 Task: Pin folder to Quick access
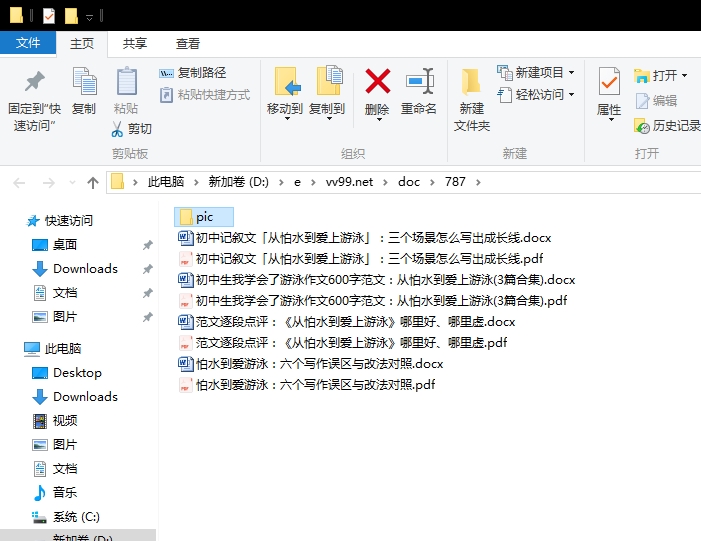(x=34, y=101)
